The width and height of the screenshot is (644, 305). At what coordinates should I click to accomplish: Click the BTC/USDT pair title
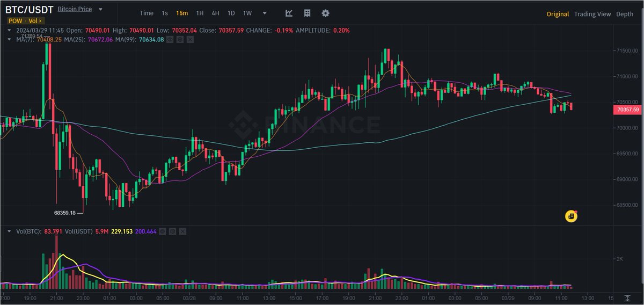click(x=29, y=10)
